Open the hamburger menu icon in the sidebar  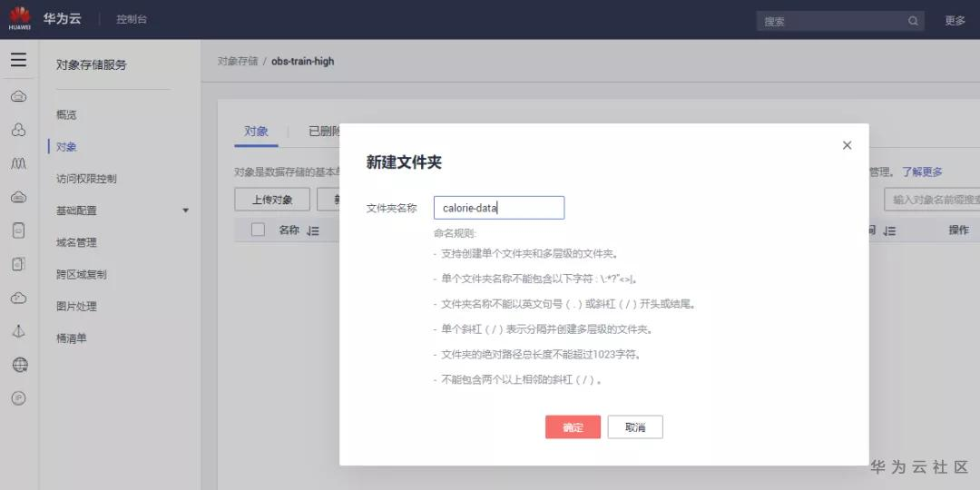coord(19,59)
